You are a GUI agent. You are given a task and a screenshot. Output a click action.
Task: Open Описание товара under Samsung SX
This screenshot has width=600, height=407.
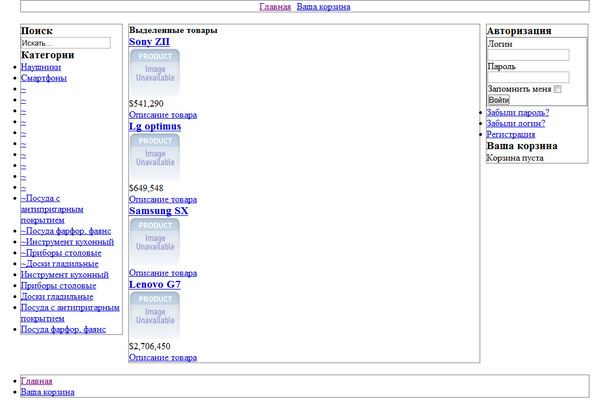[163, 273]
